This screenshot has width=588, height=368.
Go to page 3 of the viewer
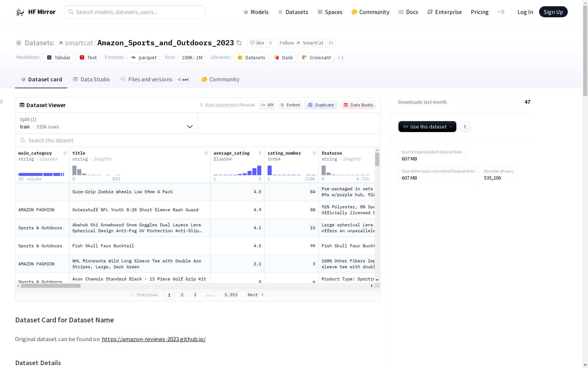tap(195, 295)
